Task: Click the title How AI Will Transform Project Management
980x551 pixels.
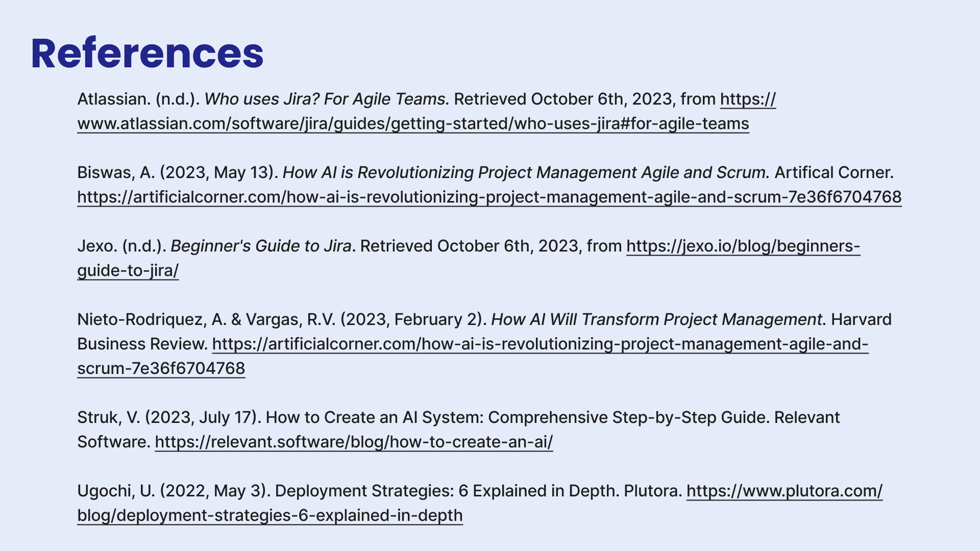Action: [x=656, y=320]
